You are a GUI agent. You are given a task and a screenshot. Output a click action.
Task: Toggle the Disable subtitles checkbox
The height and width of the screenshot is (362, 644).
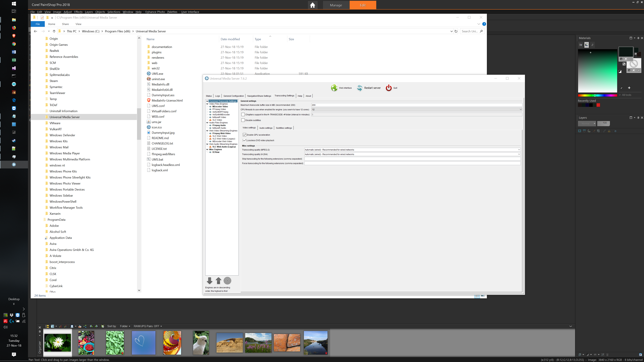243,120
